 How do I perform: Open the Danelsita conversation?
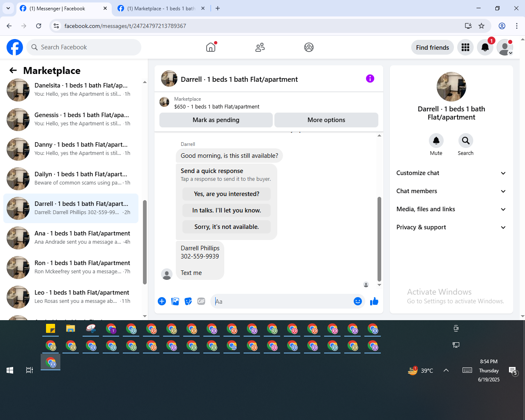[71, 90]
